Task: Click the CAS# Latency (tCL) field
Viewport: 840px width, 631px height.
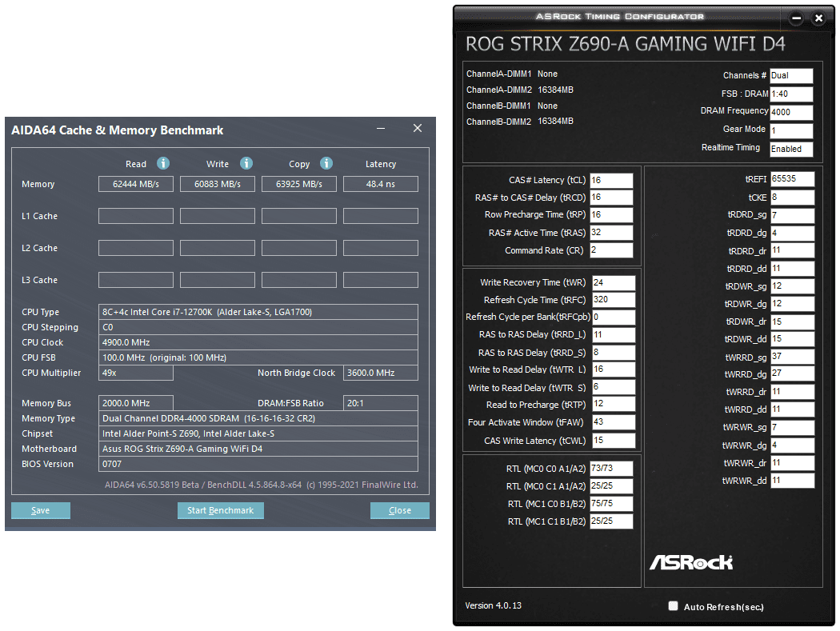Action: pyautogui.click(x=611, y=180)
